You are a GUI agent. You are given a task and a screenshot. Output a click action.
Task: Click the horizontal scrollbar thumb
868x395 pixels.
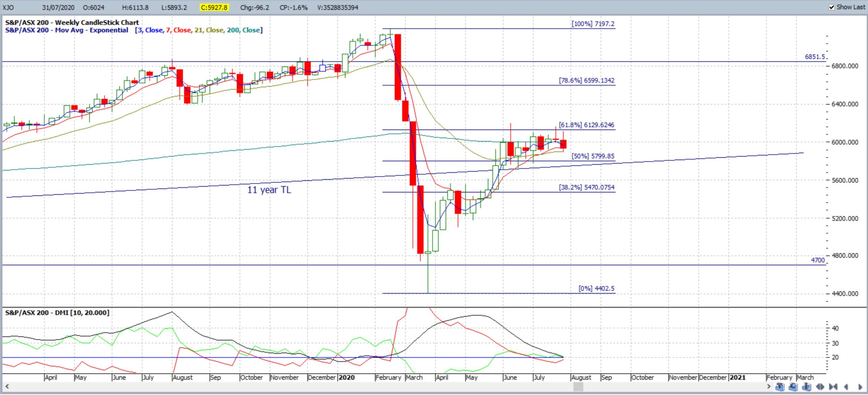(577, 386)
